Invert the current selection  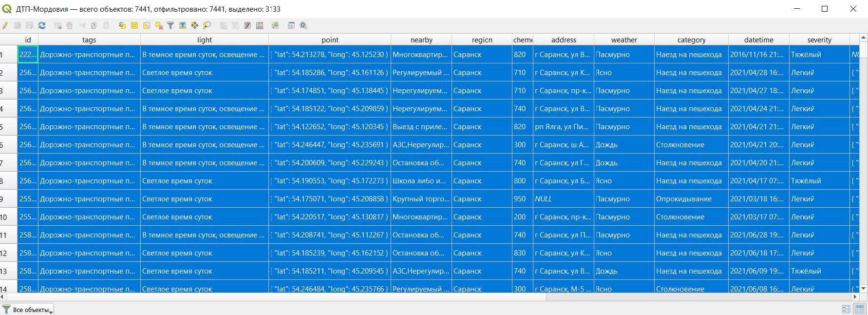pyautogui.click(x=147, y=25)
